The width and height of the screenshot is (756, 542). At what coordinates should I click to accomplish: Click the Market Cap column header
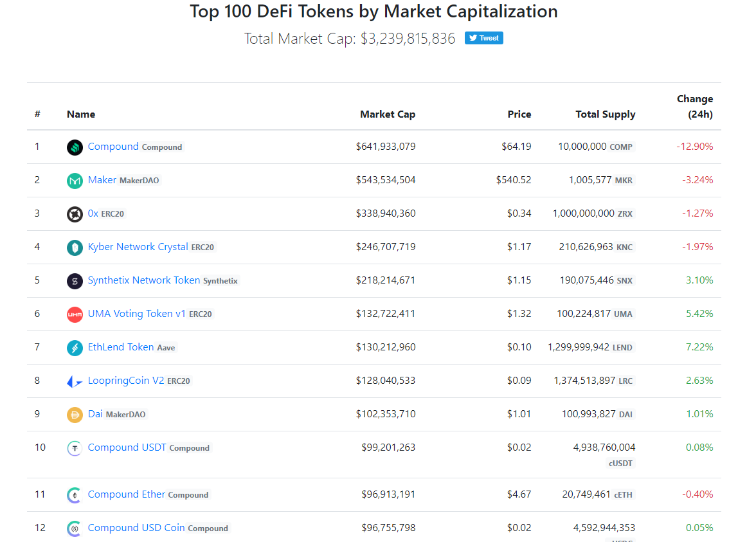pos(388,114)
